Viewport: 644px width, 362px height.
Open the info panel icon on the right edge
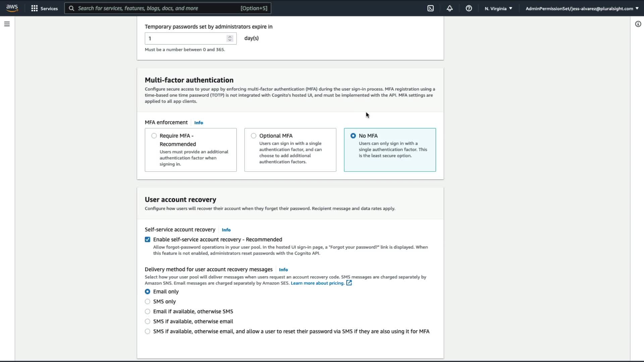(x=638, y=24)
